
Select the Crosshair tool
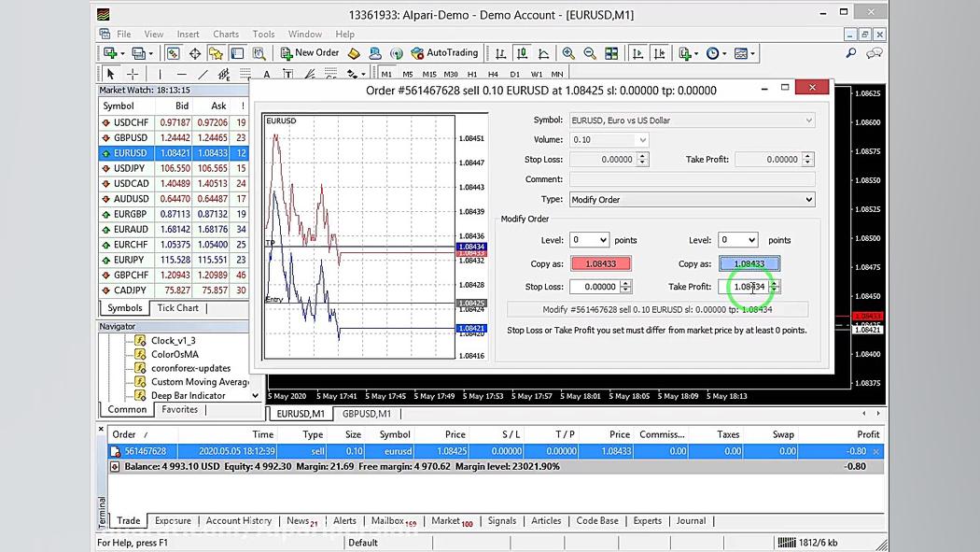133,74
